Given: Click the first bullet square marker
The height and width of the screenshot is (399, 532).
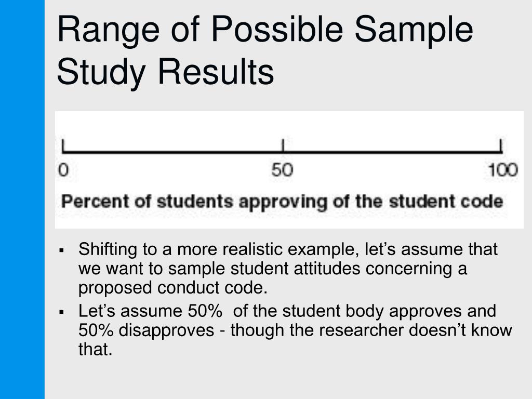Looking at the screenshot, I should pyautogui.click(x=61, y=251).
